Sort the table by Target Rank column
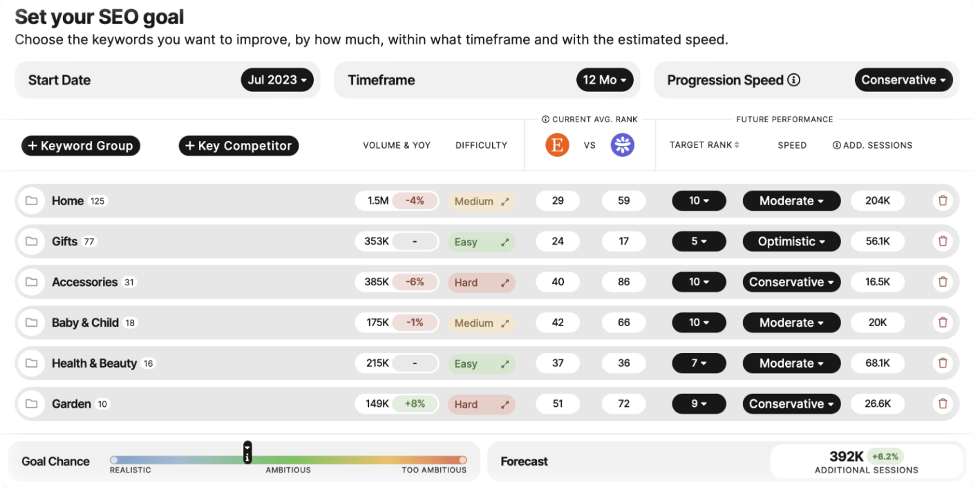Screen dimensions: 980x503 (x=737, y=145)
